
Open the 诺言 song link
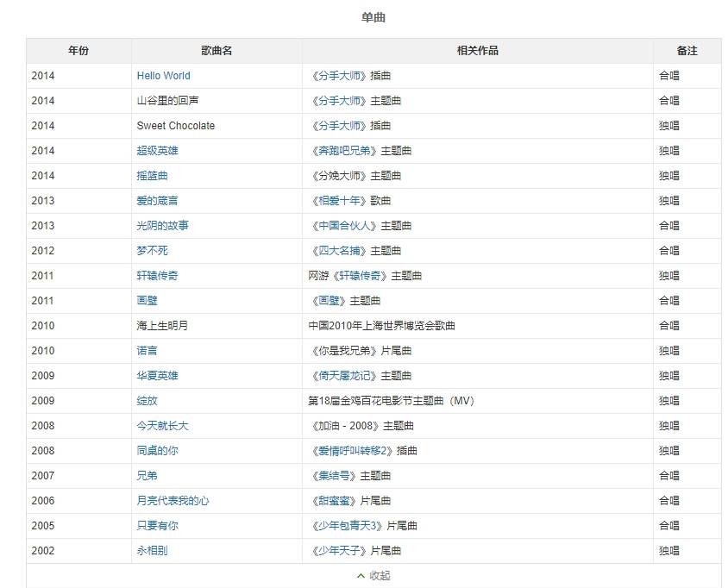pos(147,351)
